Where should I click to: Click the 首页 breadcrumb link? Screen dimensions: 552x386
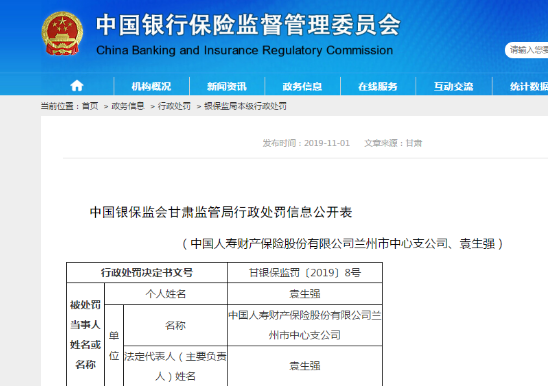[90, 106]
